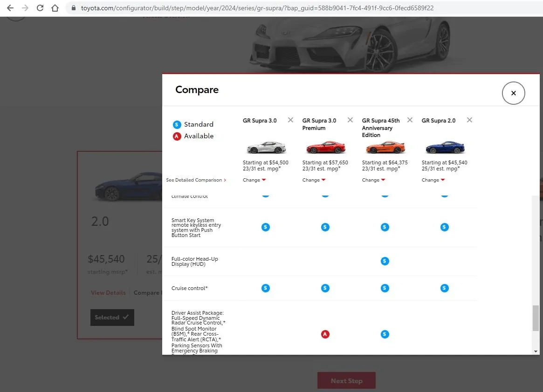543x392 pixels.
Task: Open the browser home page
Action: click(x=55, y=8)
